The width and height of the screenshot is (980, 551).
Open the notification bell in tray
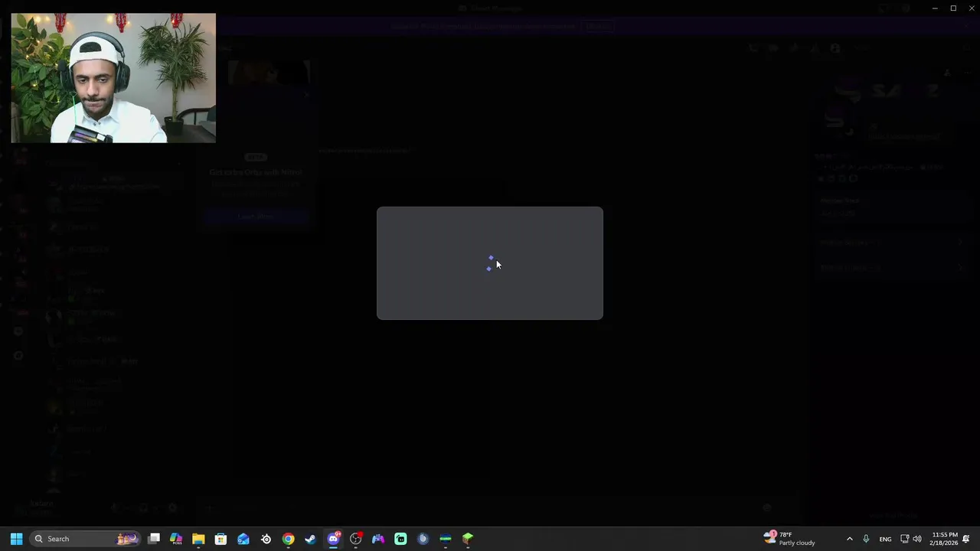tap(966, 539)
